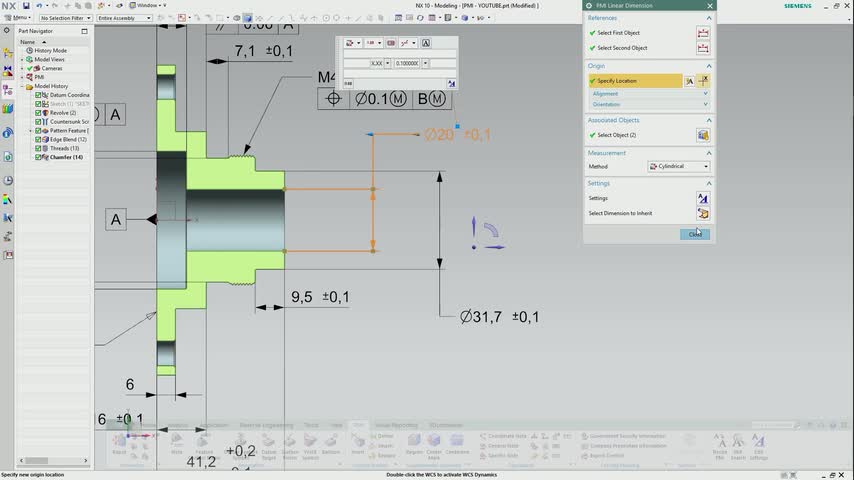Click the Select Object associated objects icon
Screen dimensions: 854x480
tap(703, 135)
